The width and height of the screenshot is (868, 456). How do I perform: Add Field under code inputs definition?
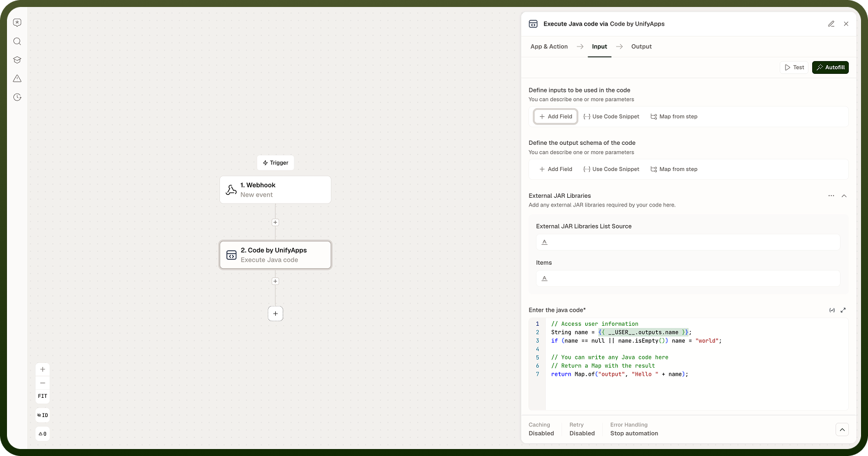556,116
